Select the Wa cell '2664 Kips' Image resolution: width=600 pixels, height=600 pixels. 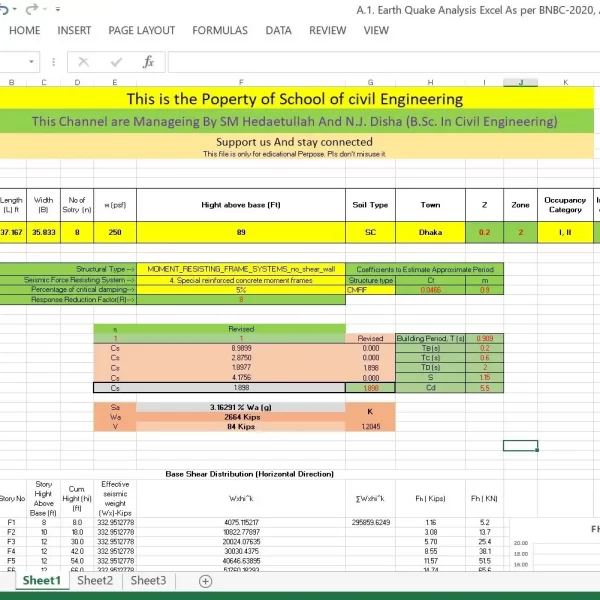pos(241,417)
